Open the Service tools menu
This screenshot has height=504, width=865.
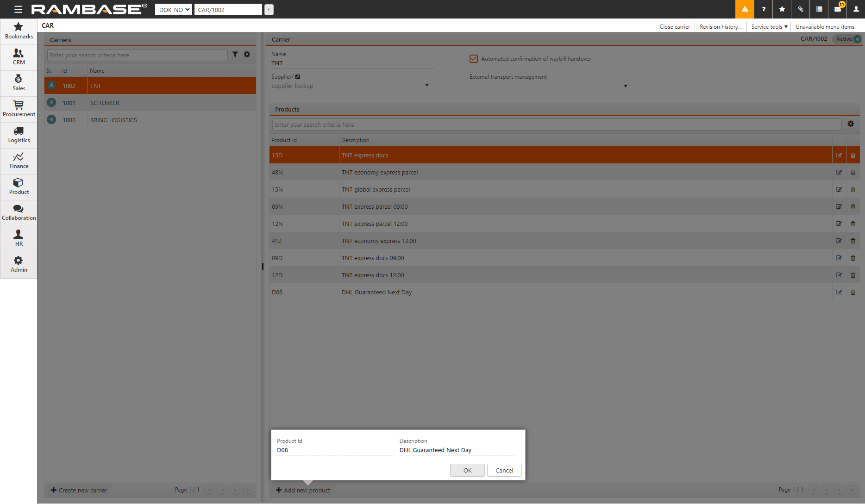click(x=769, y=27)
